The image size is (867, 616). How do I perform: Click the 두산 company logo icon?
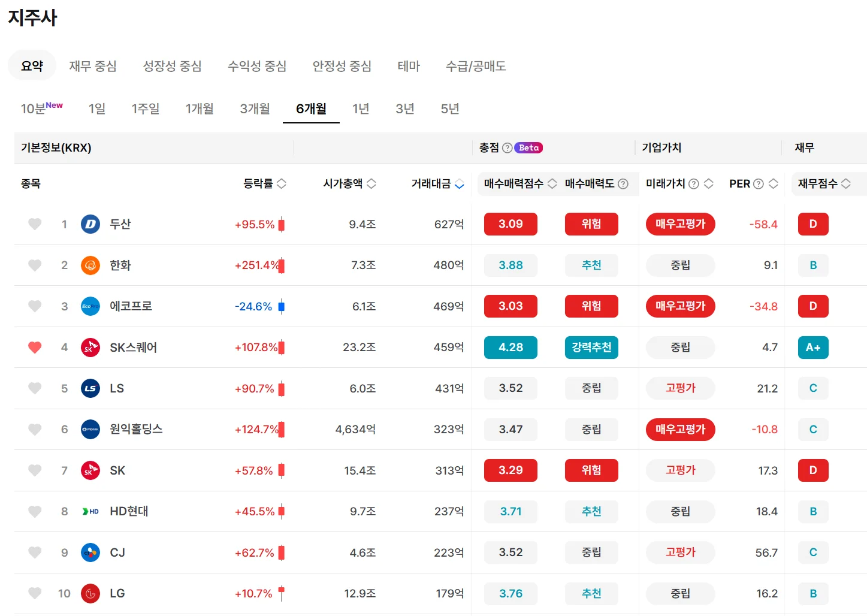90,224
